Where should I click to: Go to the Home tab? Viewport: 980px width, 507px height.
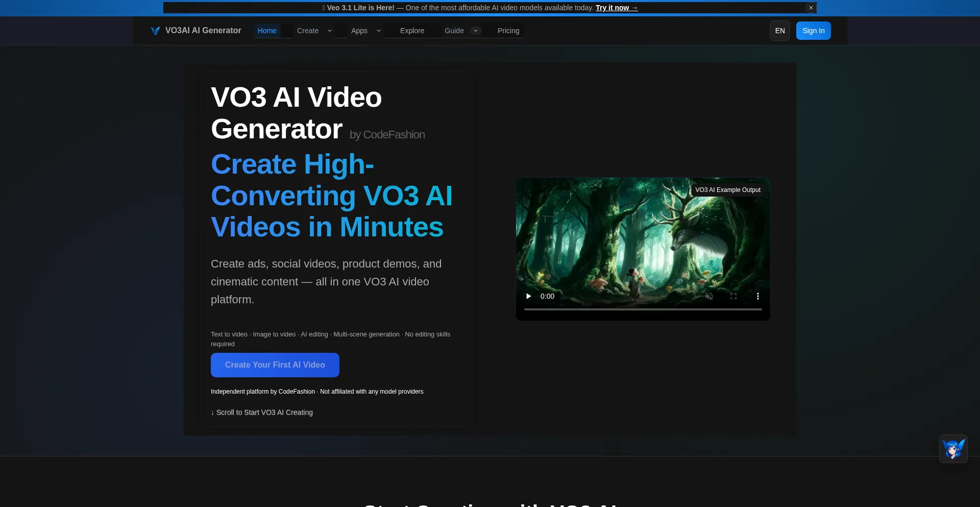coord(267,31)
